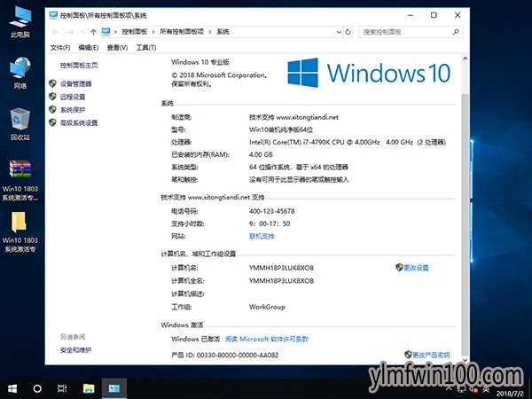The width and height of the screenshot is (532, 399).
Task: Click the scrollbar down arrow
Action: pyautogui.click(x=465, y=360)
